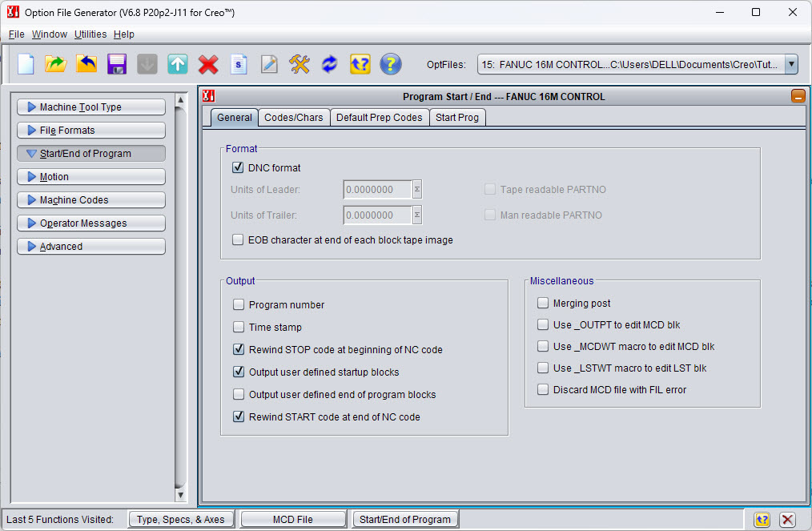Click the status bar red X icon
Viewport: 812px width, 531px height.
(788, 520)
